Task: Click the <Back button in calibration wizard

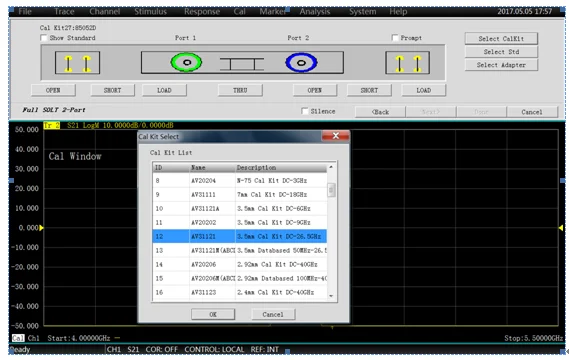Action: point(380,112)
